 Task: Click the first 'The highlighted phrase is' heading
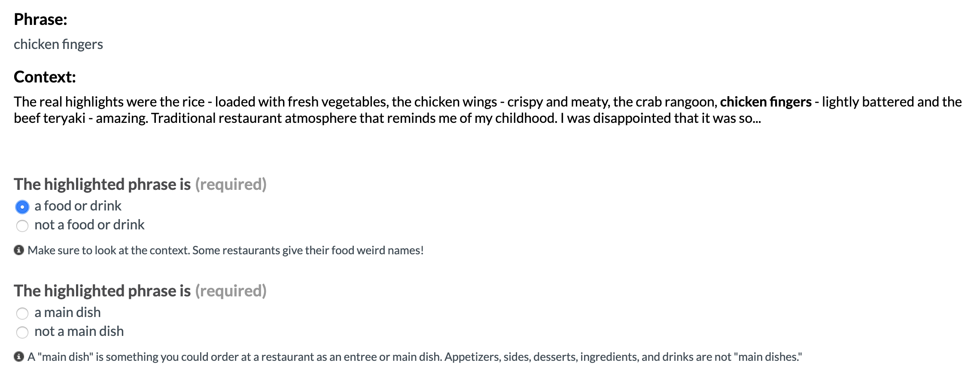pyautogui.click(x=102, y=184)
